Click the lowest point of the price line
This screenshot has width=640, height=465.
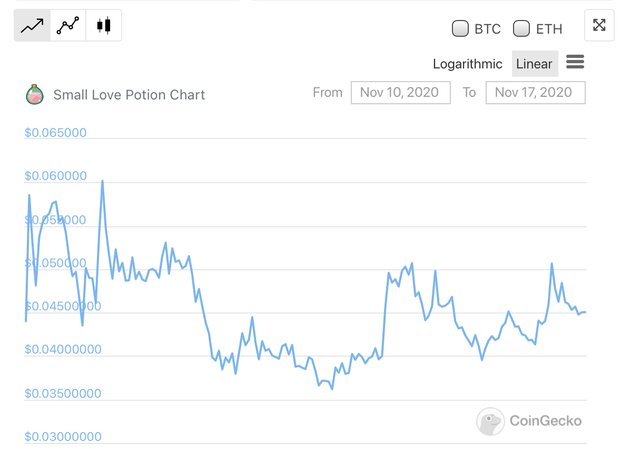pyautogui.click(x=332, y=389)
